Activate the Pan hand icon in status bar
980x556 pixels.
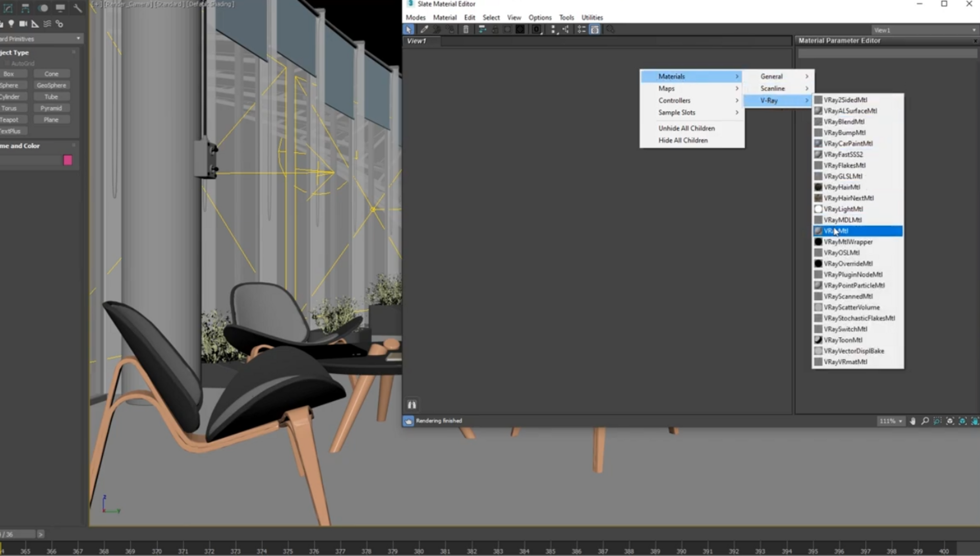(x=913, y=421)
